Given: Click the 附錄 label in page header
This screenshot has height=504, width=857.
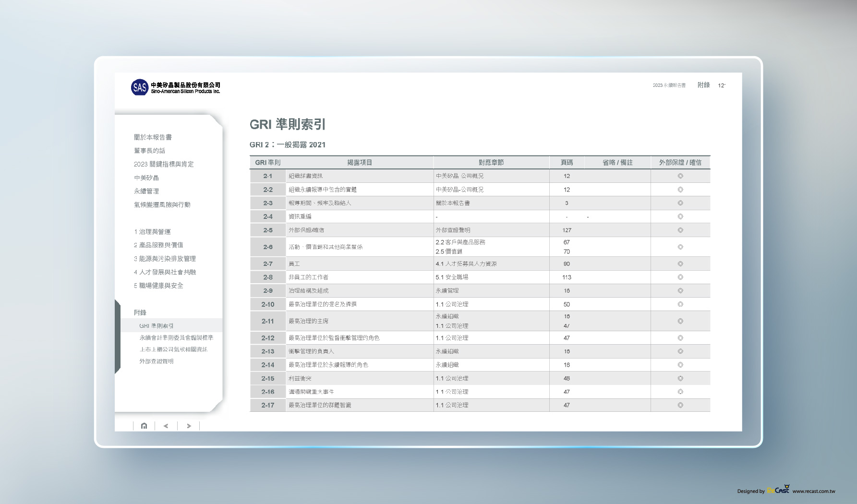Looking at the screenshot, I should coord(704,85).
